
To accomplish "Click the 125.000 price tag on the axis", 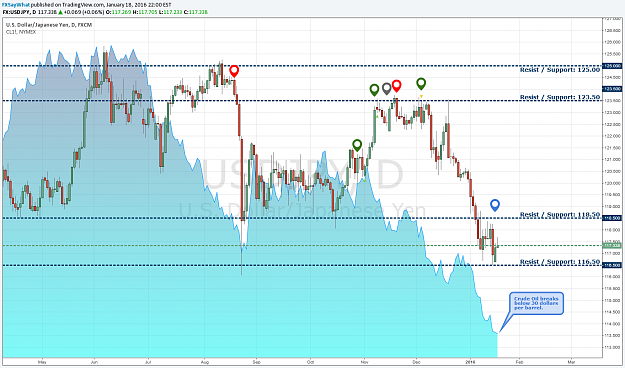I will click(x=612, y=66).
